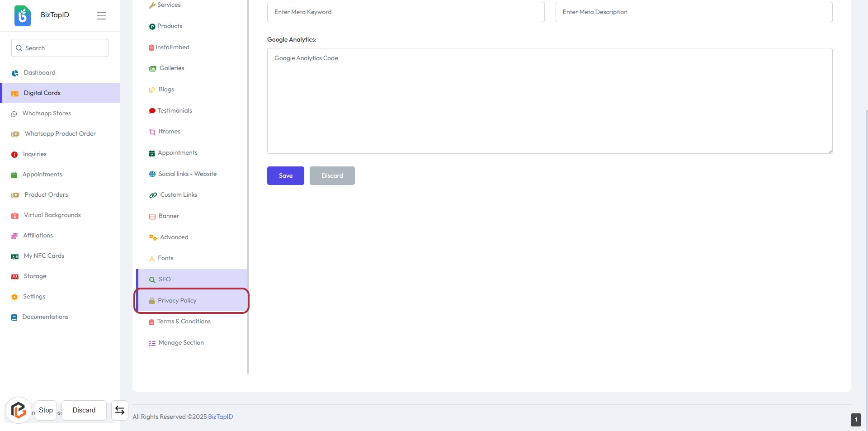Viewport: 868px width, 431px height.
Task: Open Digital Cards from sidebar
Action: pyautogui.click(x=42, y=93)
